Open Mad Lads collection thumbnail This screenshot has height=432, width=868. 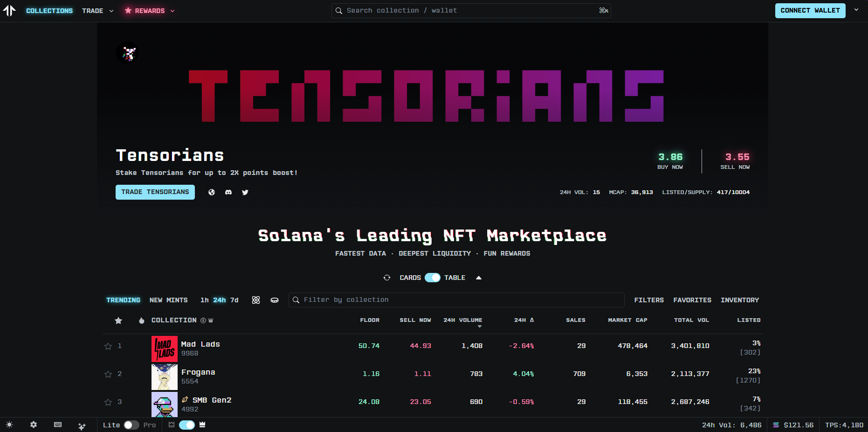coord(165,349)
